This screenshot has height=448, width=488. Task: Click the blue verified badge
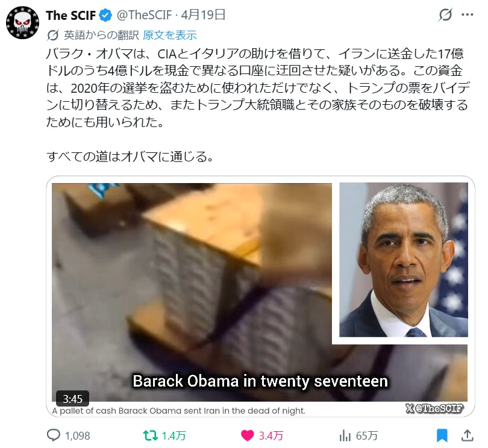pos(105,15)
